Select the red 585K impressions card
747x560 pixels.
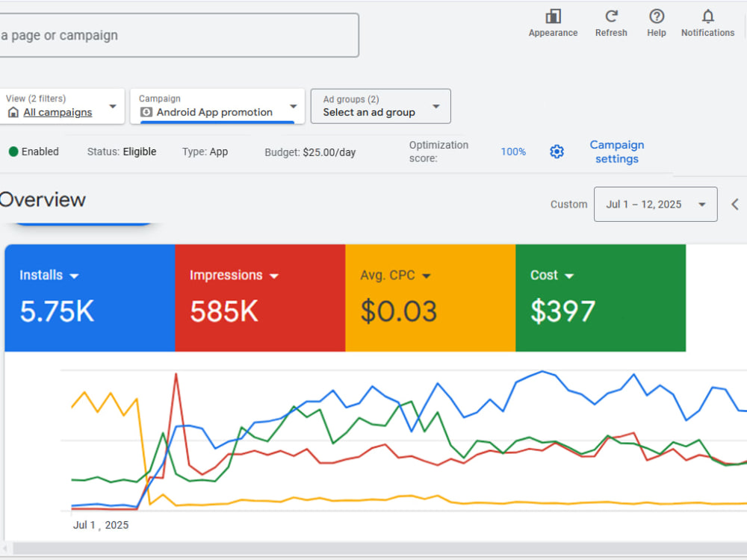click(260, 298)
